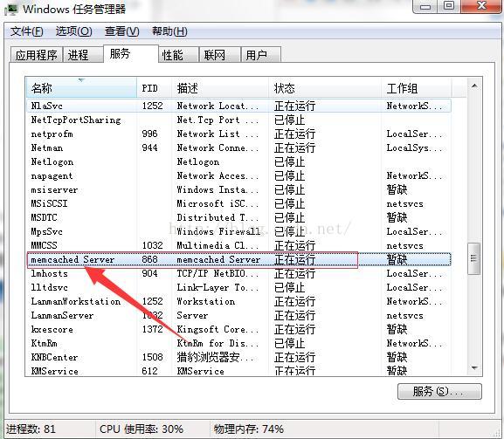Select the KMService service name
The height and width of the screenshot is (439, 504).
[x=55, y=371]
